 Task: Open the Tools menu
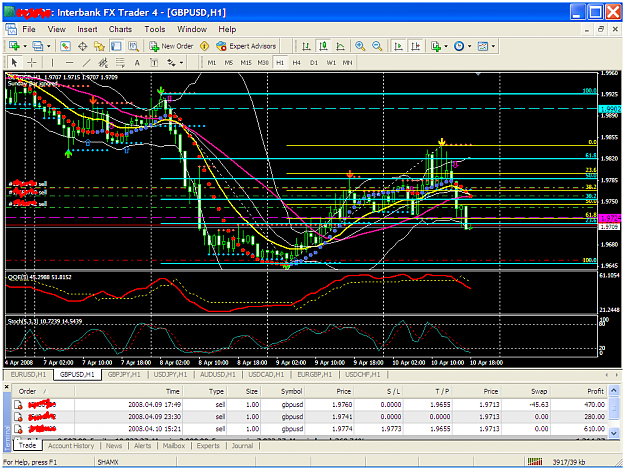(155, 29)
